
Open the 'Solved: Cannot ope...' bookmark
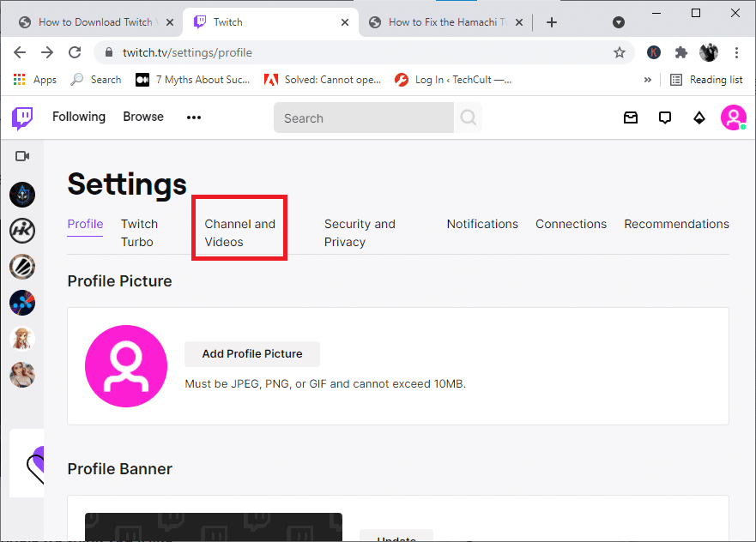pos(323,80)
